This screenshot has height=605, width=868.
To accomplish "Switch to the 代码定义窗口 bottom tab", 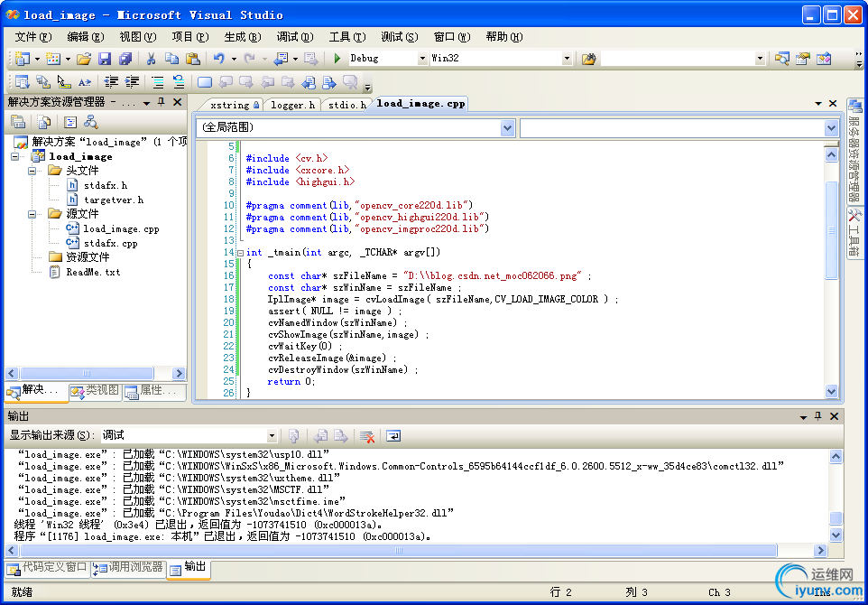I will click(x=47, y=568).
